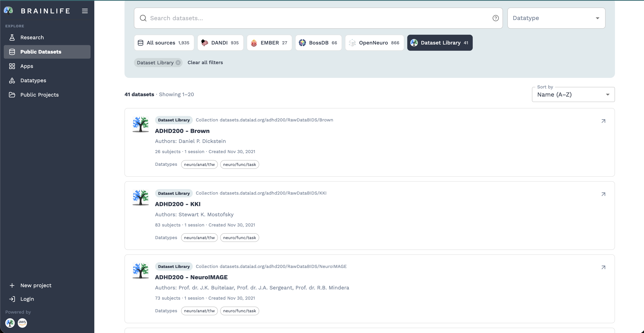Click the search help question-mark icon

496,18
